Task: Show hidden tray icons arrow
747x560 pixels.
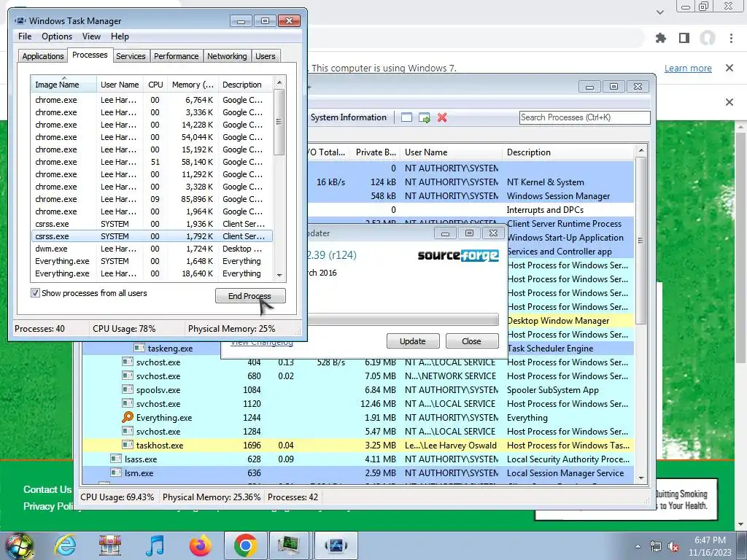Action: click(638, 546)
